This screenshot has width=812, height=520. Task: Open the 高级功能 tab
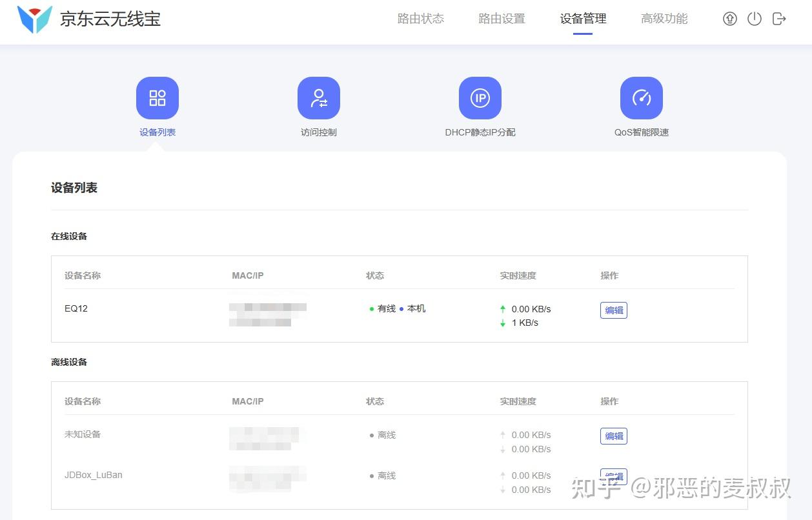[x=665, y=19]
